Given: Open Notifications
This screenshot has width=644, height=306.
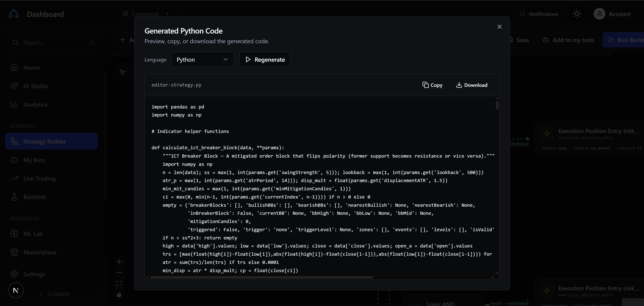Looking at the screenshot, I should pos(539,14).
